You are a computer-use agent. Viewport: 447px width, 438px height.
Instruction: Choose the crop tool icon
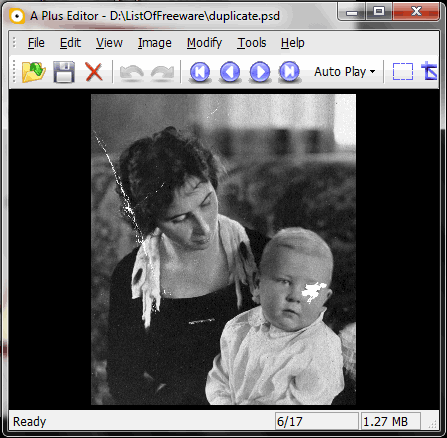pos(429,71)
